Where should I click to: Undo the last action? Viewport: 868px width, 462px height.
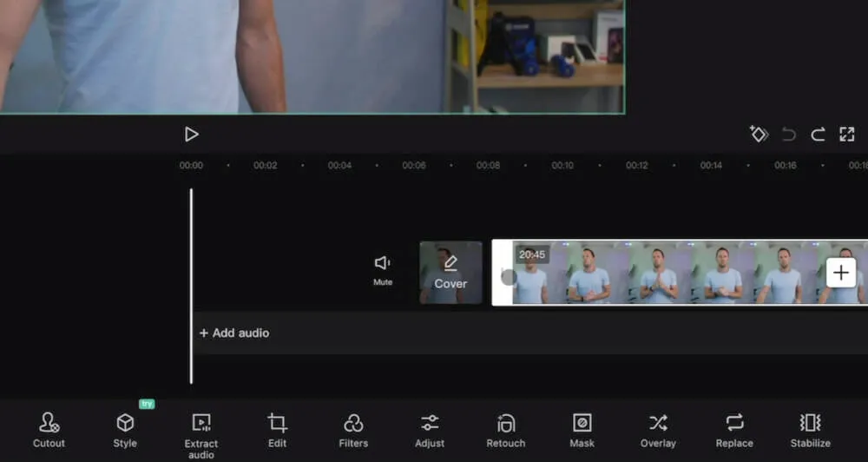788,134
